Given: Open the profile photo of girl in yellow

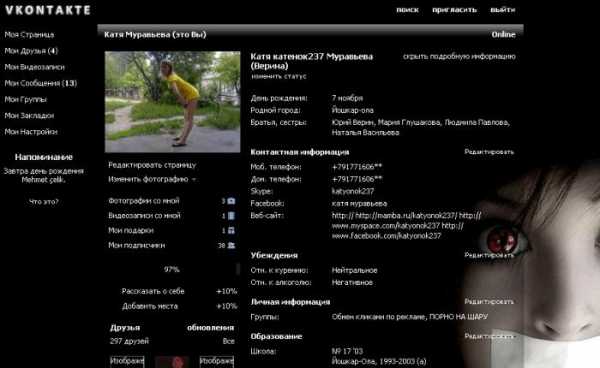Looking at the screenshot, I should coord(173,102).
